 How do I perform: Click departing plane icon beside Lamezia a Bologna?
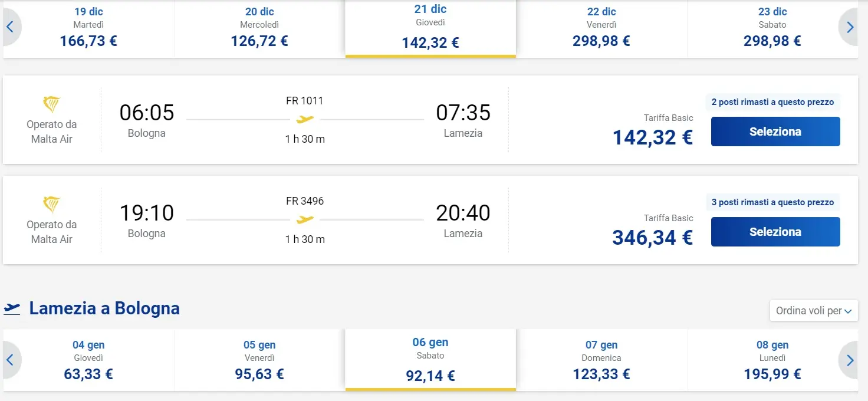12,308
